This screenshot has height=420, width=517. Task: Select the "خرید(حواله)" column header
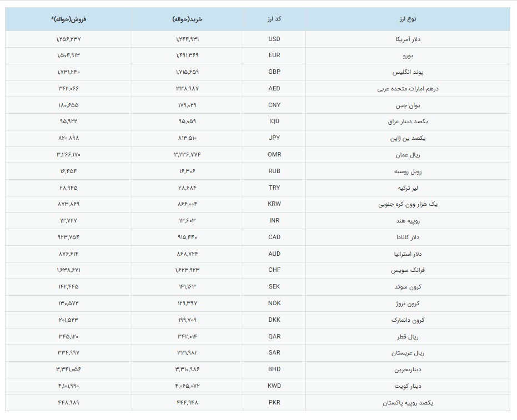pyautogui.click(x=188, y=19)
